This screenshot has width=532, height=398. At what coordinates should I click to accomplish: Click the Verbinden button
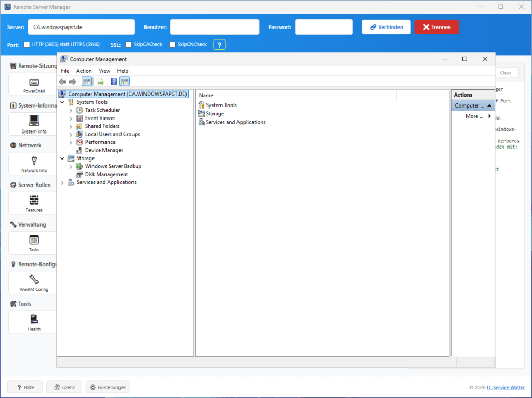pos(386,26)
